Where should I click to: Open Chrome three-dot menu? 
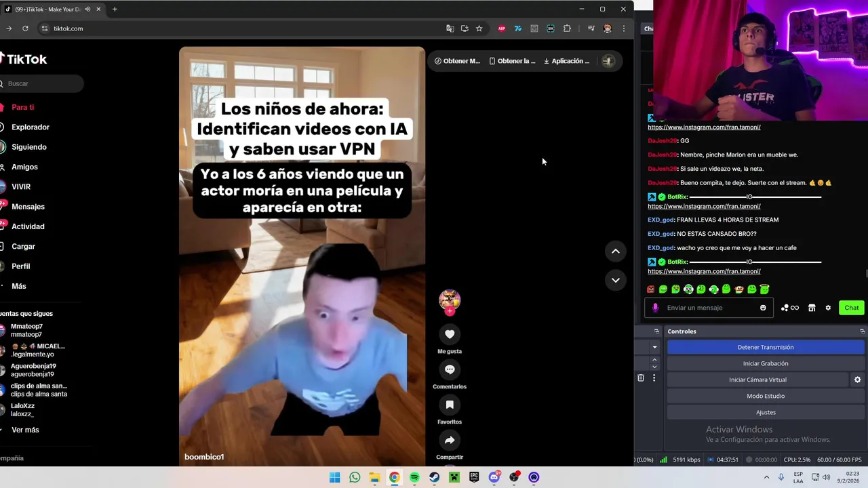[624, 28]
